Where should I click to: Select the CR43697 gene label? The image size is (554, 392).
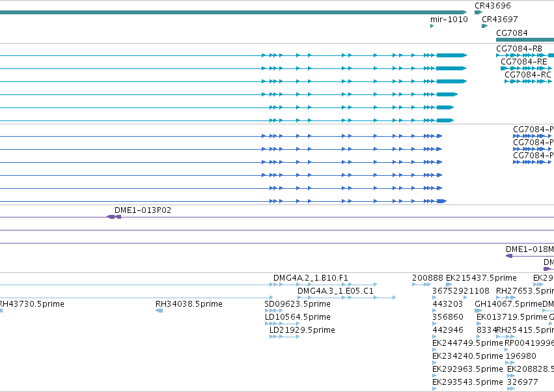click(499, 19)
